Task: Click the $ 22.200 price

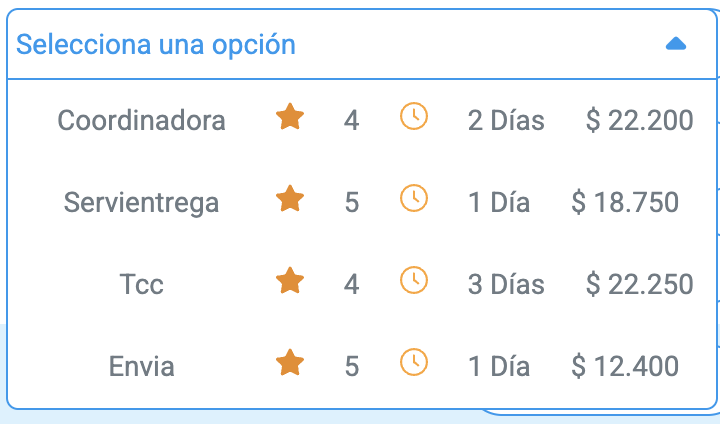Action: click(x=639, y=120)
